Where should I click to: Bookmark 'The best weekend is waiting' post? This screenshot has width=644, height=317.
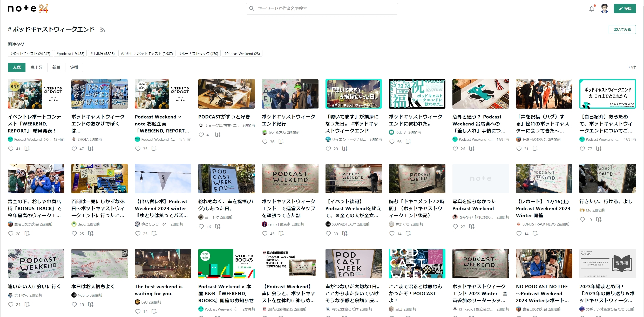[154, 312]
